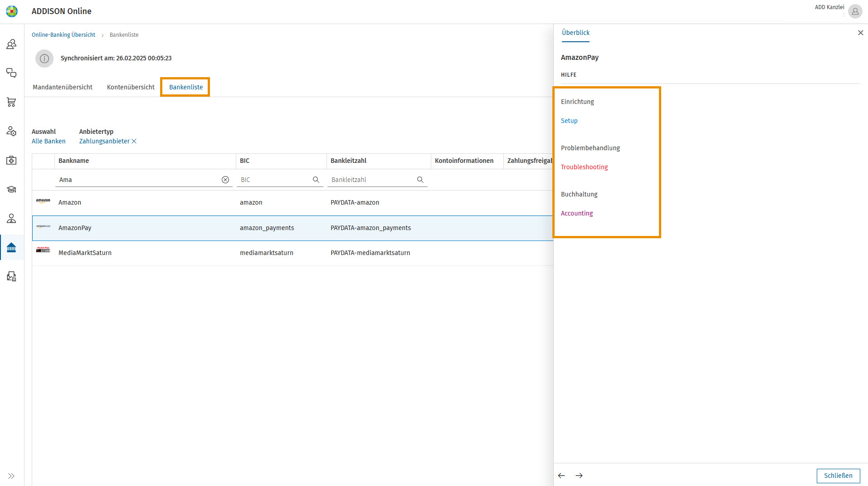
Task: Remove the Zahlungsanbieter filter with X
Action: 134,141
